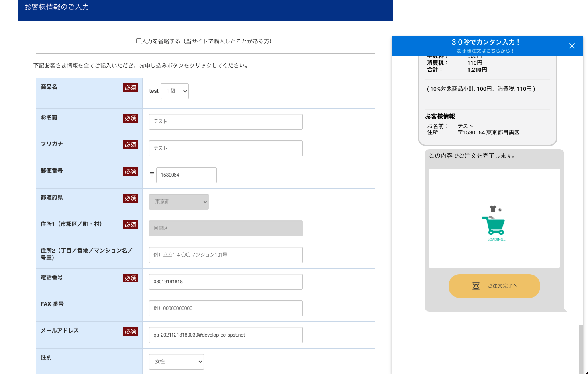
Task: Click the お名前 input field
Action: (x=226, y=122)
